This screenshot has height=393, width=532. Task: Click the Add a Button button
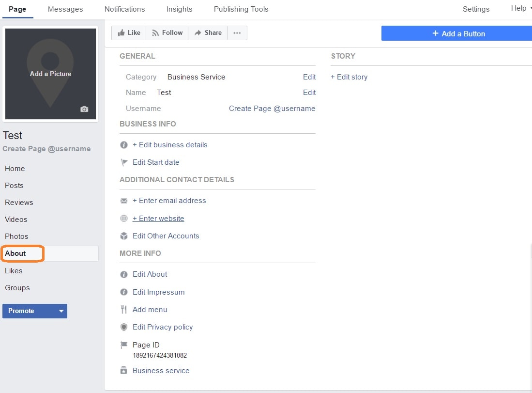click(x=456, y=33)
